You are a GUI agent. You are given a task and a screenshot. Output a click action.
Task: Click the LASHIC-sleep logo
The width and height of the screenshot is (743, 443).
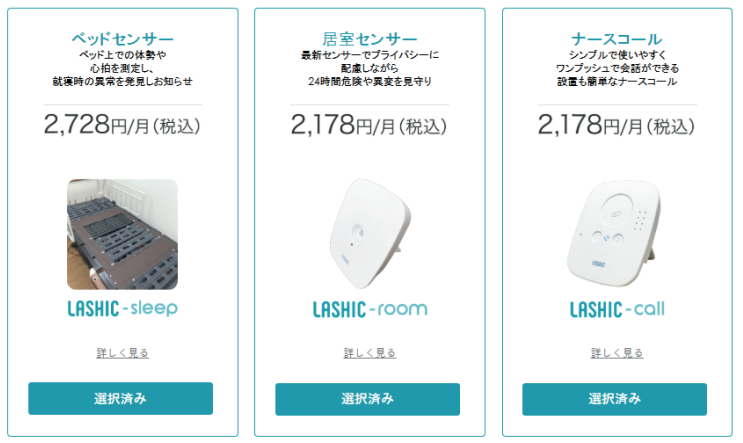pos(122,308)
